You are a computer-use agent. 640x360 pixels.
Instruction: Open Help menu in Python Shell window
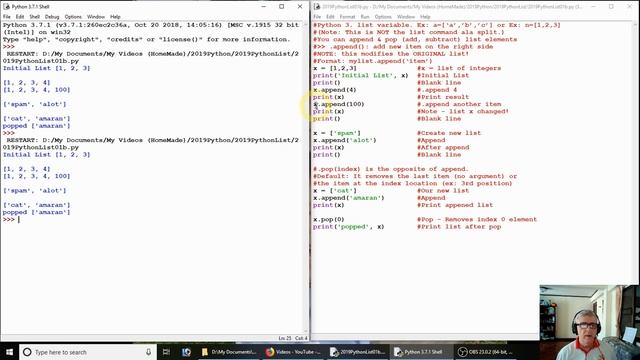[x=115, y=17]
